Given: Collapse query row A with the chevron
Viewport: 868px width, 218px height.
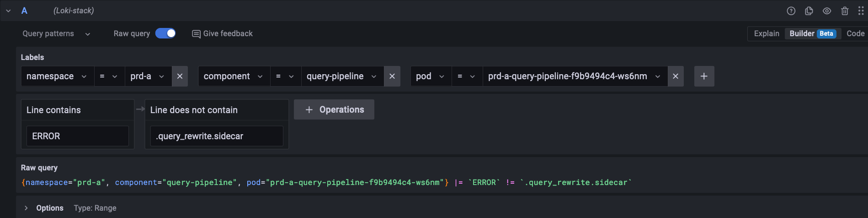Looking at the screenshot, I should pos(8,11).
